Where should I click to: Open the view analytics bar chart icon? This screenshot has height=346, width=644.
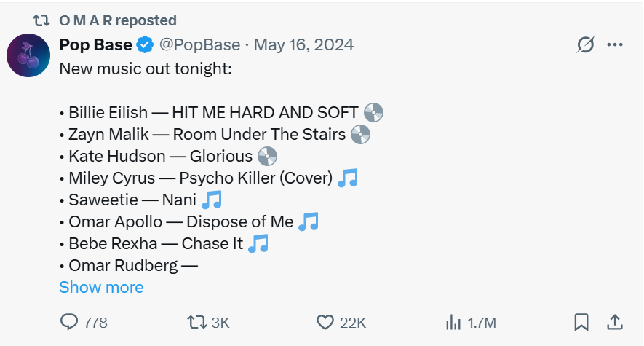[x=453, y=322]
